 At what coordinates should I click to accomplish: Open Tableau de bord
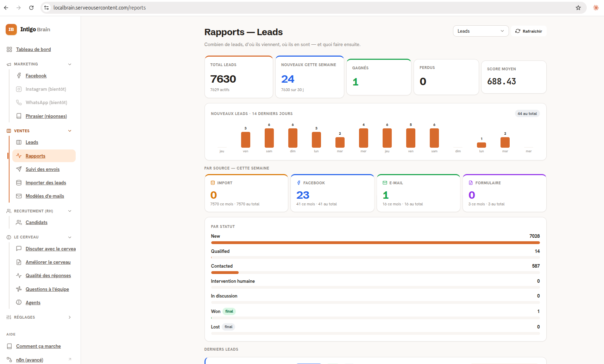point(33,50)
